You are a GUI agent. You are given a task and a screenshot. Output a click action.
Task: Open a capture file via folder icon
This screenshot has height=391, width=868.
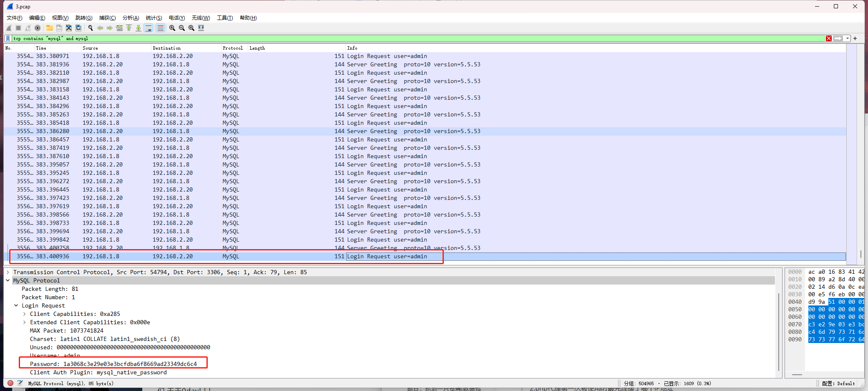pos(50,28)
